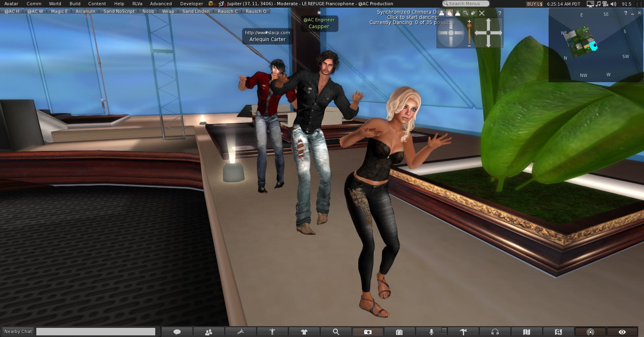
Task: Click the BUY L$ button
Action: [535, 4]
